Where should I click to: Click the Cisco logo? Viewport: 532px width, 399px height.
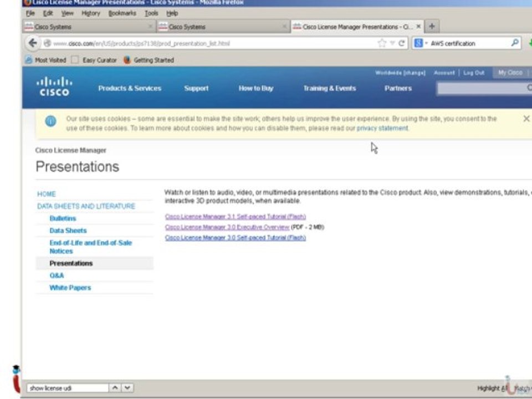point(54,87)
